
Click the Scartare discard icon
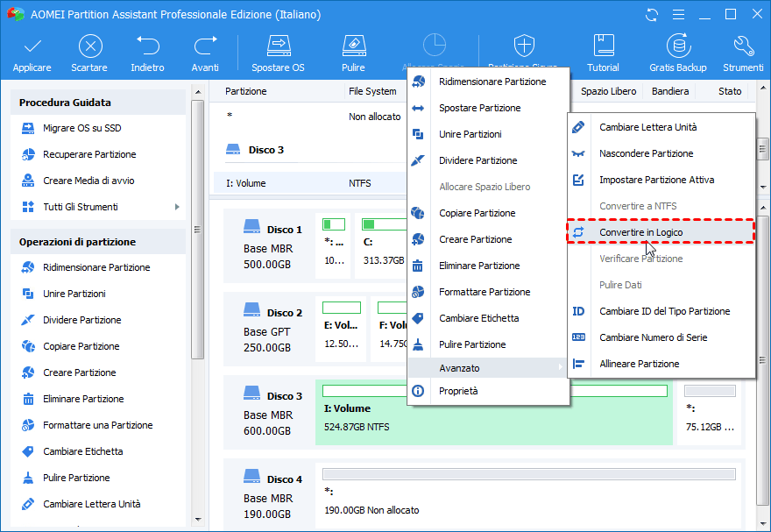[89, 46]
